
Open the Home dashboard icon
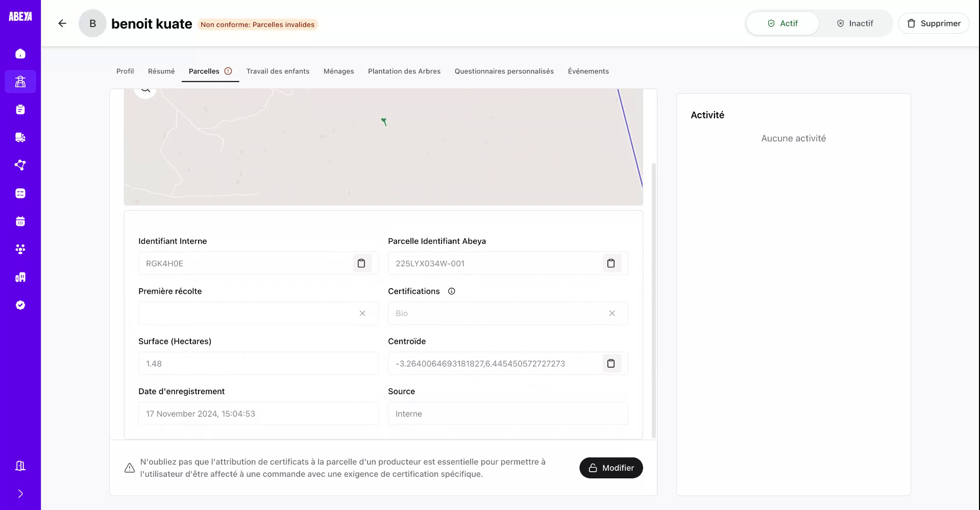pyautogui.click(x=20, y=54)
